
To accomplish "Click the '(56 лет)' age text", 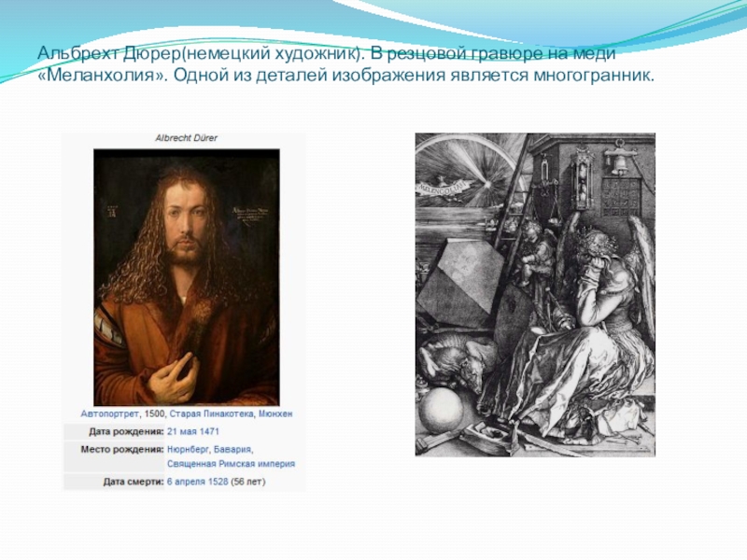I will tap(248, 482).
